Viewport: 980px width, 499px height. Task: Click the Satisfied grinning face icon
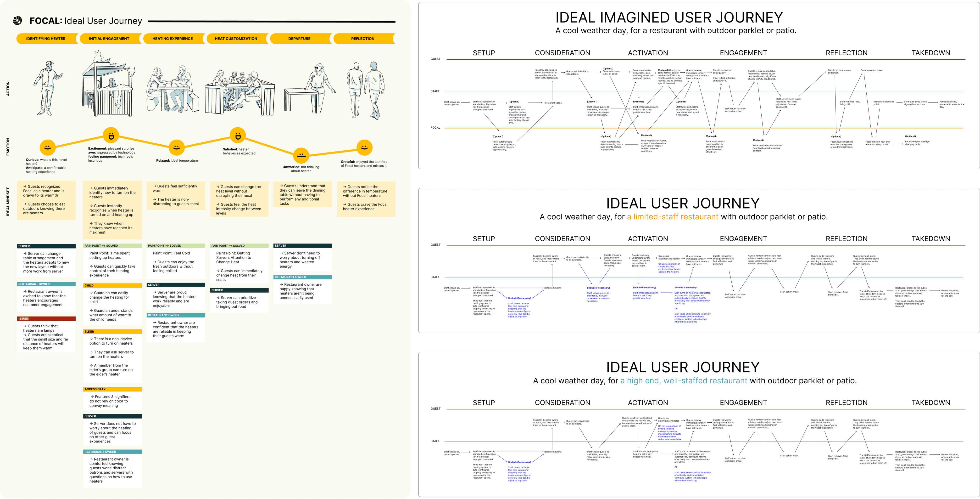click(x=238, y=136)
